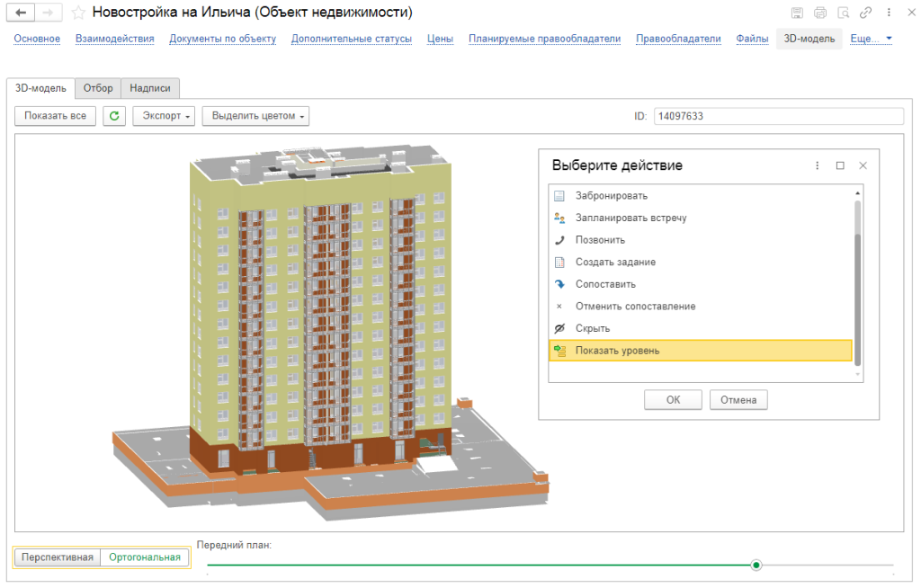Switch to the Отбор tab
Image resolution: width=921 pixels, height=588 pixels.
98,88
